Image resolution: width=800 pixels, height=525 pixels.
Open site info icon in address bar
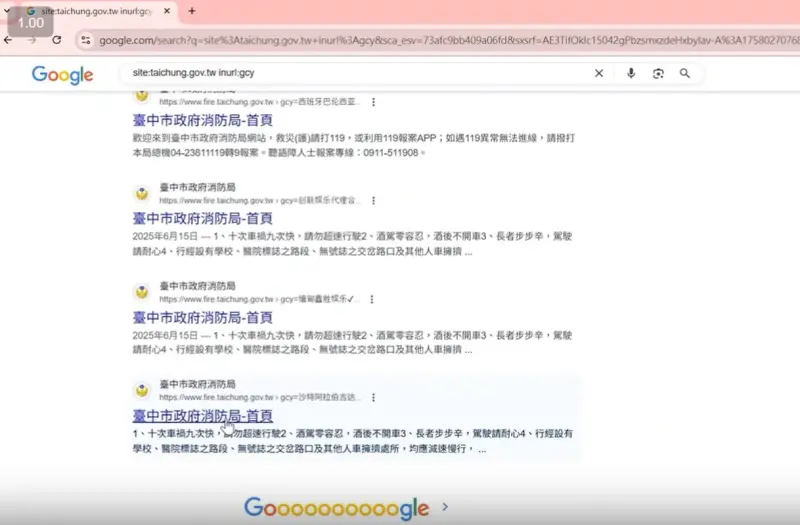pyautogui.click(x=86, y=40)
